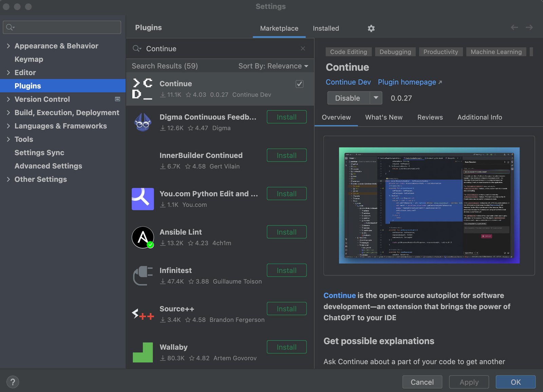Click the Version Control project-level settings icon
Screen dimensions: 543x392
point(117,99)
